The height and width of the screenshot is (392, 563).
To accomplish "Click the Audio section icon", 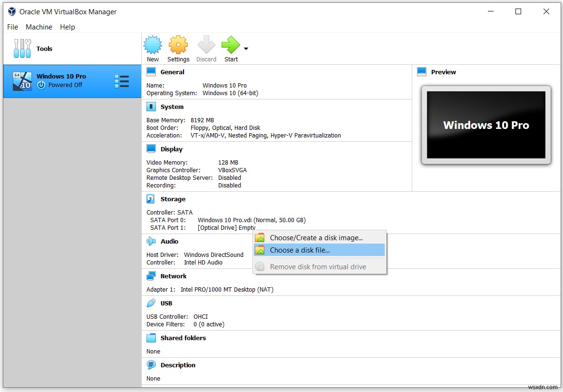I will 151,241.
